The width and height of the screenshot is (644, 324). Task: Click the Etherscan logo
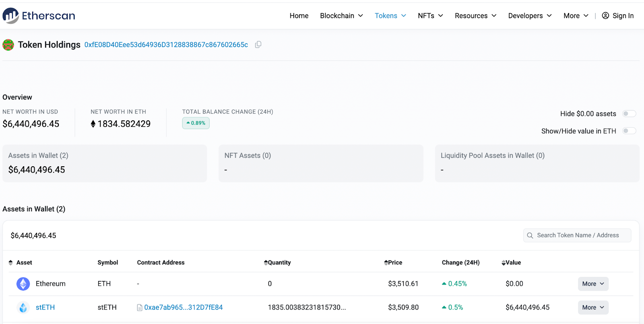39,16
